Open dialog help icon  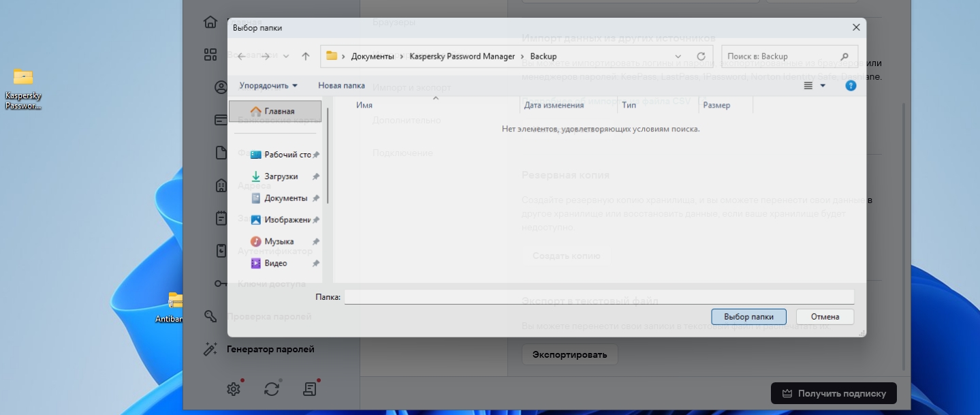(850, 86)
